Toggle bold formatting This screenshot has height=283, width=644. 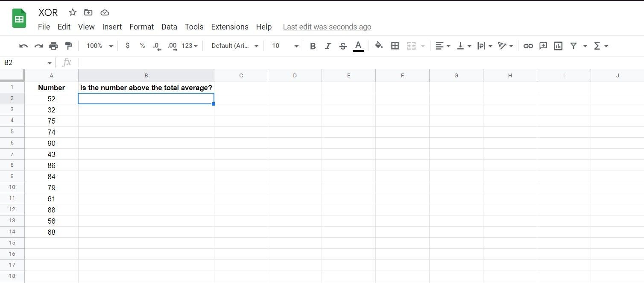coord(313,46)
